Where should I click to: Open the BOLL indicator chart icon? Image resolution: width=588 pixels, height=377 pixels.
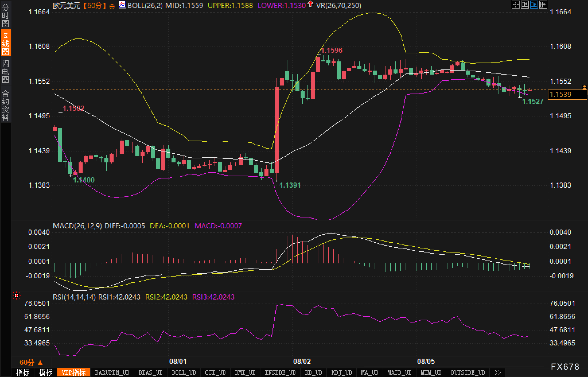122,5
